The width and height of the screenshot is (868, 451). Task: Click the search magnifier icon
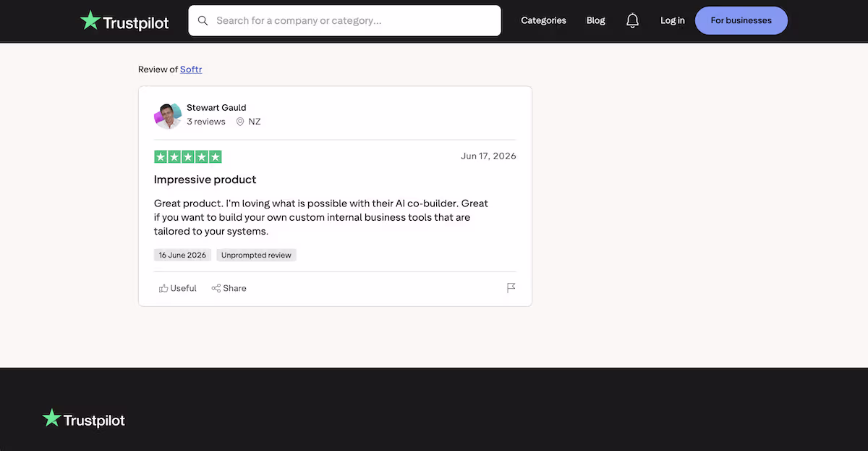203,21
